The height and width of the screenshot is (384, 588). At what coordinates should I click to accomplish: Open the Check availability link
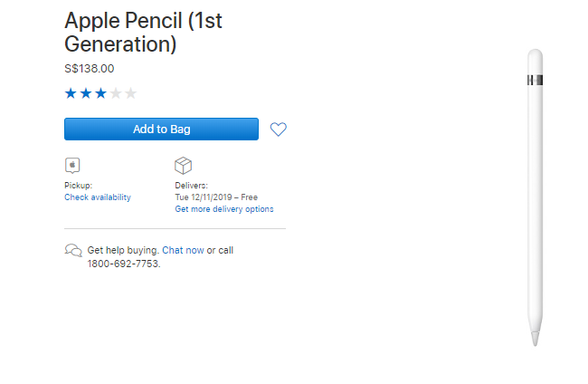[x=97, y=197]
